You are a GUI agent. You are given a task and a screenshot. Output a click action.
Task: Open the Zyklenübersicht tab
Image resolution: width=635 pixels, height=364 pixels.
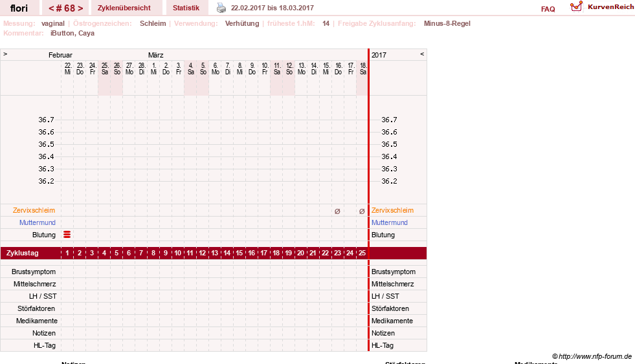coord(124,8)
